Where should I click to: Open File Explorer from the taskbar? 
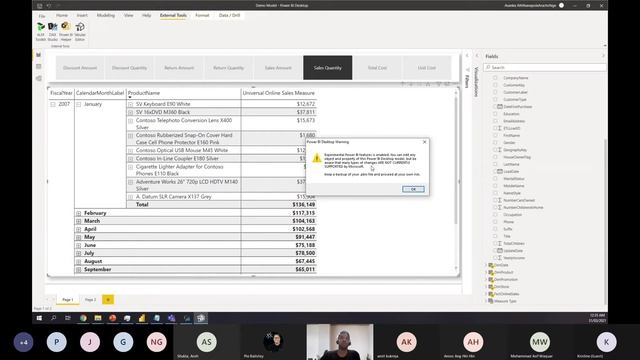click(x=98, y=318)
